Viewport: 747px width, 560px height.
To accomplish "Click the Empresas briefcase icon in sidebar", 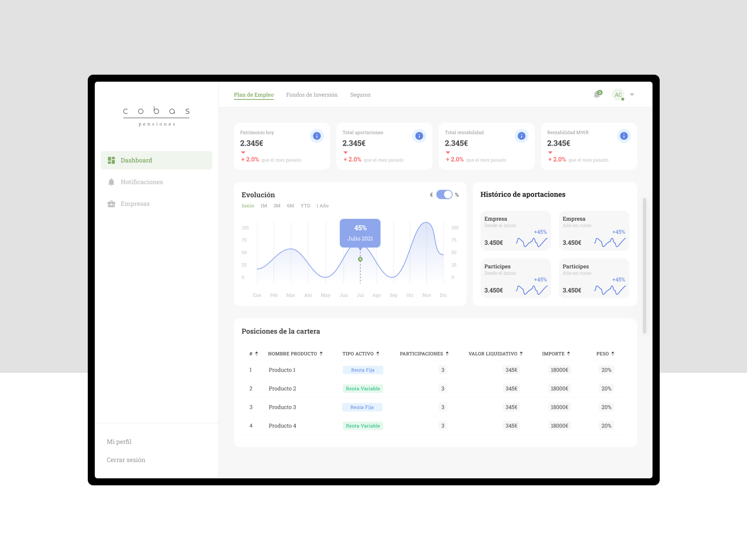I will coord(111,203).
